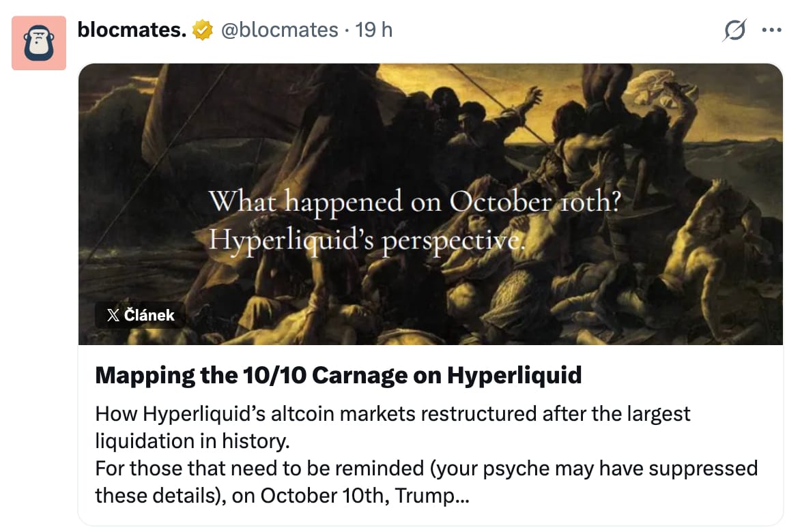Open the Grok explain-post icon
The width and height of the screenshot is (800, 532).
(x=734, y=30)
